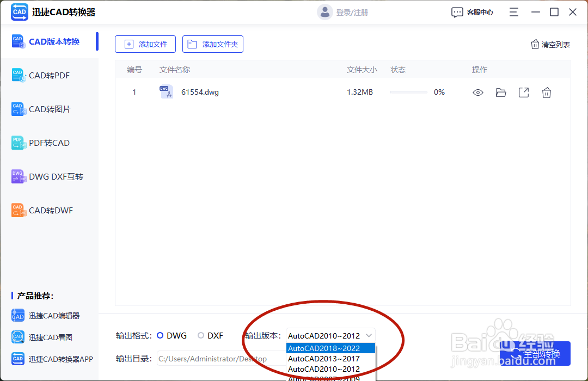588x381 pixels.
Task: Close the converter window
Action: [573, 13]
